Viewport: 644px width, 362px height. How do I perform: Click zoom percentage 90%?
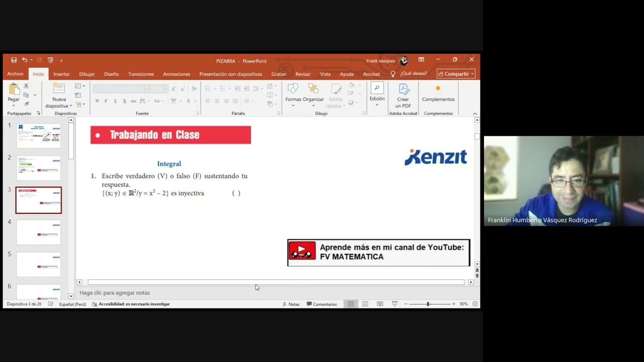463,304
